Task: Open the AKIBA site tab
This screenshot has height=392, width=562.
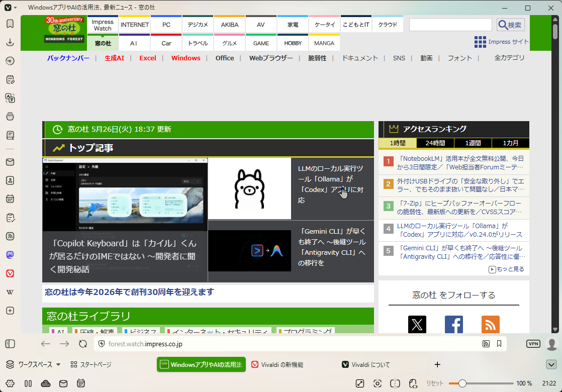Action: point(229,24)
